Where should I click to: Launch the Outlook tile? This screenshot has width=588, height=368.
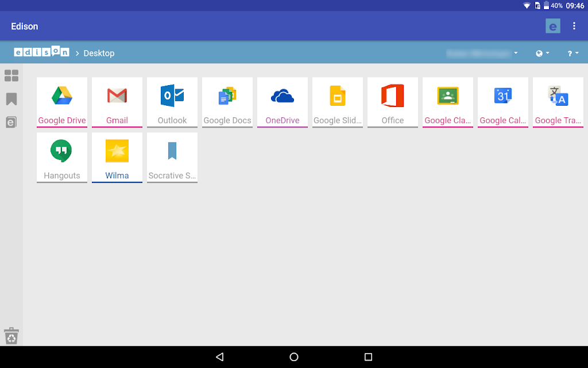(x=172, y=102)
